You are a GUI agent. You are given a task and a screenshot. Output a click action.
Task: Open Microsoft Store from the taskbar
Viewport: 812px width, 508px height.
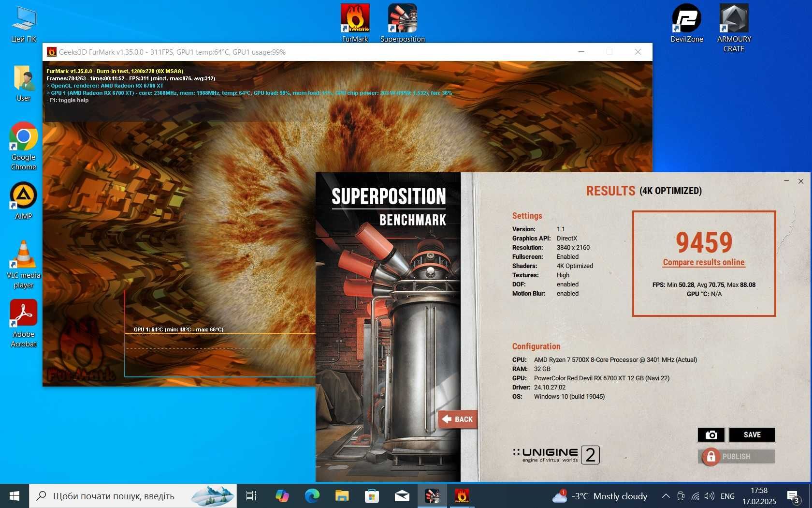pos(372,496)
